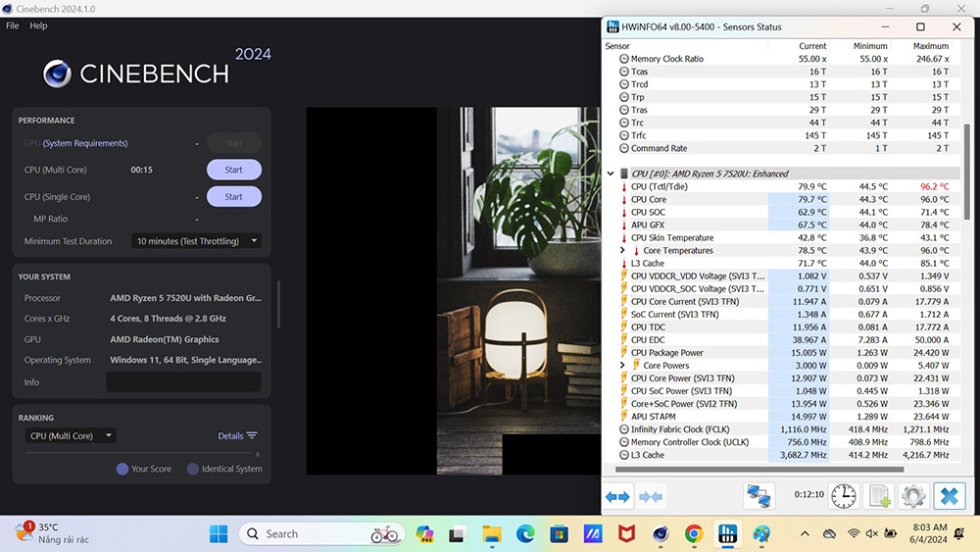This screenshot has width=980, height=552.
Task: Open File Explorer from the taskbar
Action: (x=492, y=534)
